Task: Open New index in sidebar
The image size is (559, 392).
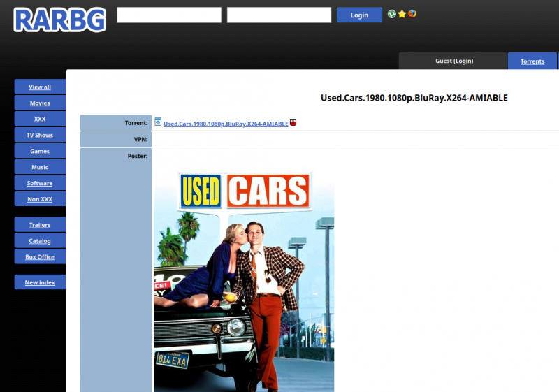Action: 40,282
